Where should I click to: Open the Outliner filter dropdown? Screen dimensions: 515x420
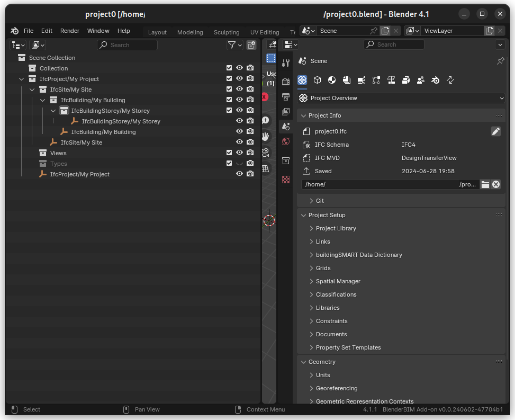[234, 45]
